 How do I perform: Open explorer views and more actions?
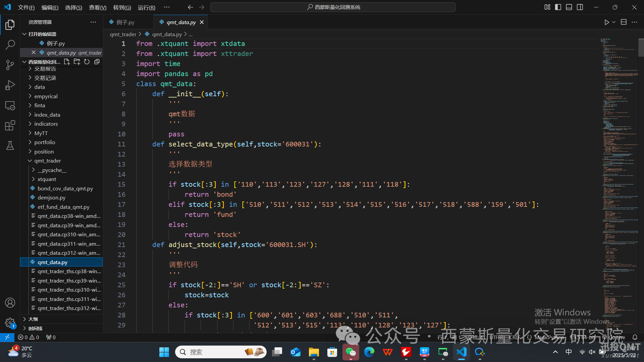click(93, 22)
